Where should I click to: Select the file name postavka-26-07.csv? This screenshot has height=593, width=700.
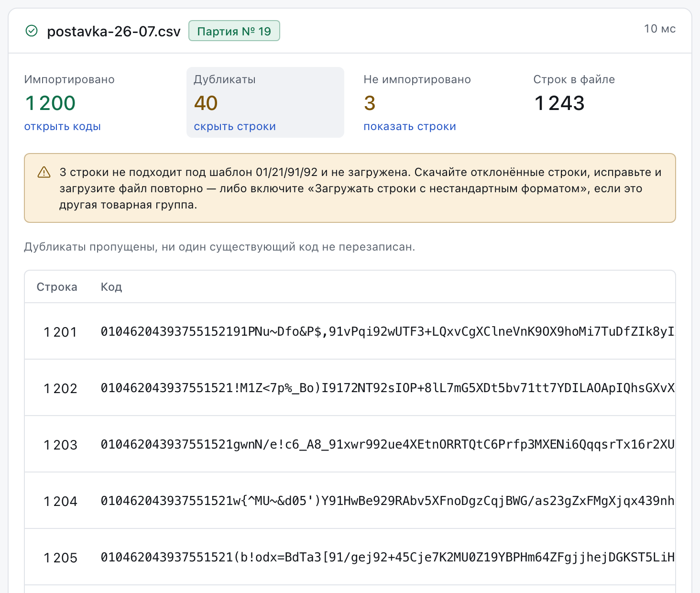coord(114,32)
